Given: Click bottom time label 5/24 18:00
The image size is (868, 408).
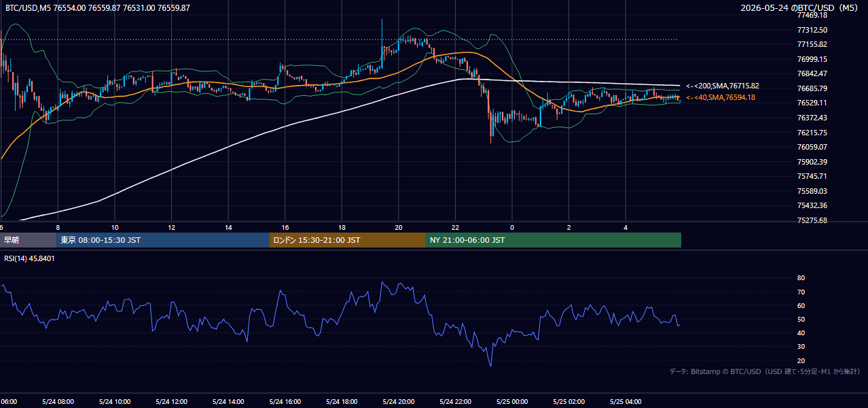Looking at the screenshot, I should pyautogui.click(x=342, y=402).
